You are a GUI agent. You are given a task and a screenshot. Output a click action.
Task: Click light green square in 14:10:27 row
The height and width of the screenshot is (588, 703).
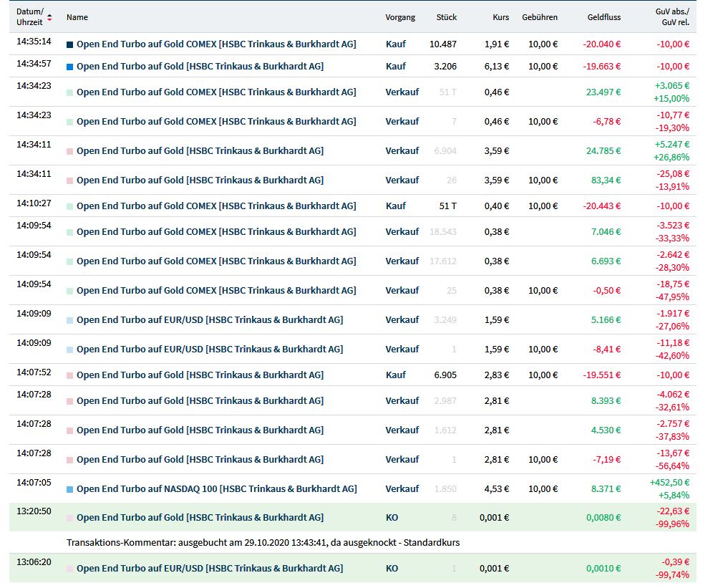click(x=69, y=206)
